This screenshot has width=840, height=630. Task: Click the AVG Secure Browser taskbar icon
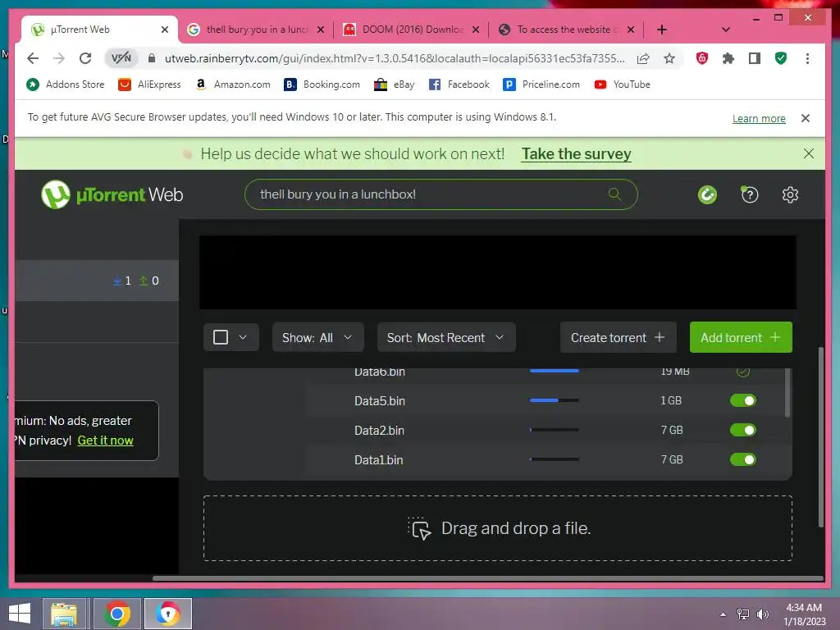167,614
